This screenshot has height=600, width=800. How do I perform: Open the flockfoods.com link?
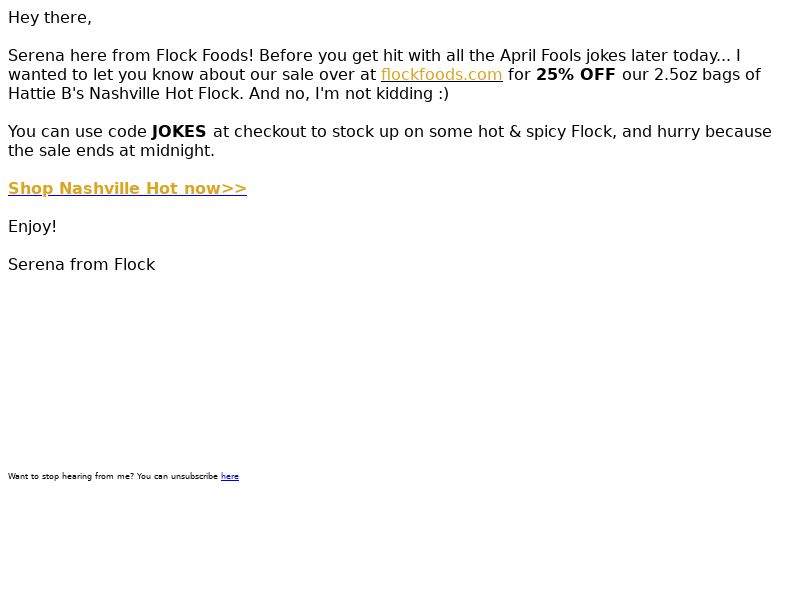[x=441, y=74]
